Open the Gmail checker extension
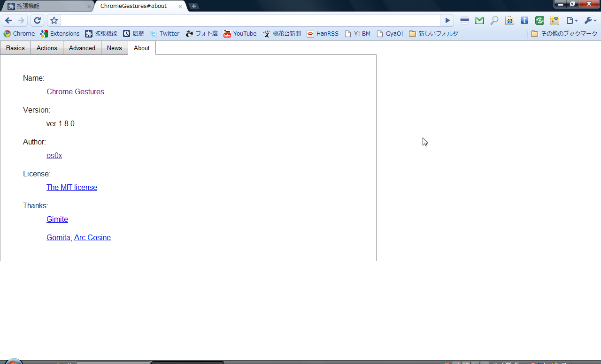Screen dimensions: 601x364 pos(479,21)
